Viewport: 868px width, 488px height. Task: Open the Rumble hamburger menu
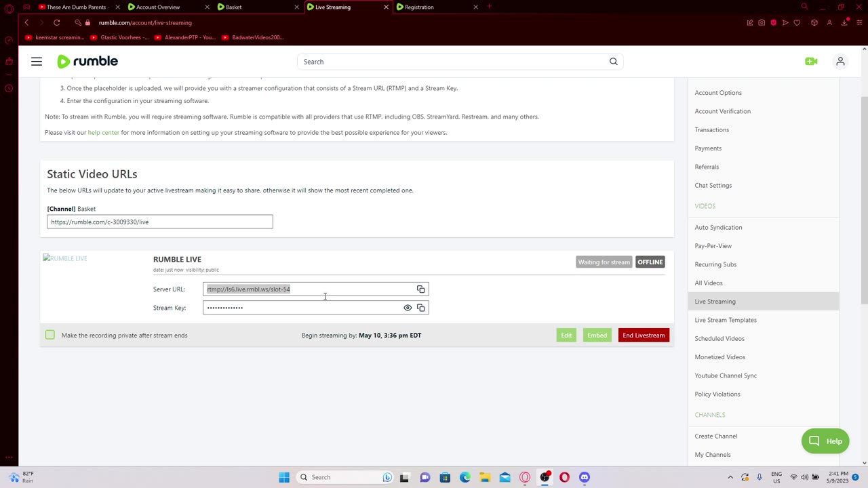[37, 62]
